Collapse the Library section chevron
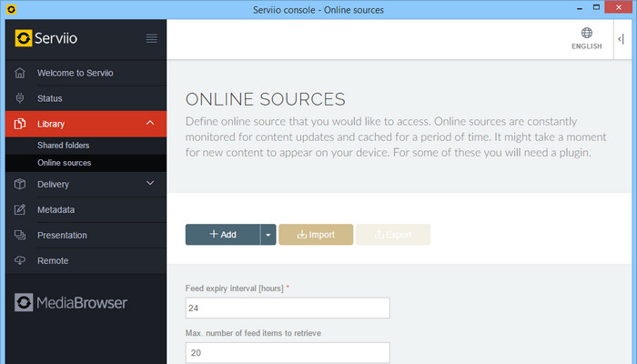This screenshot has width=637, height=364. pyautogui.click(x=150, y=123)
